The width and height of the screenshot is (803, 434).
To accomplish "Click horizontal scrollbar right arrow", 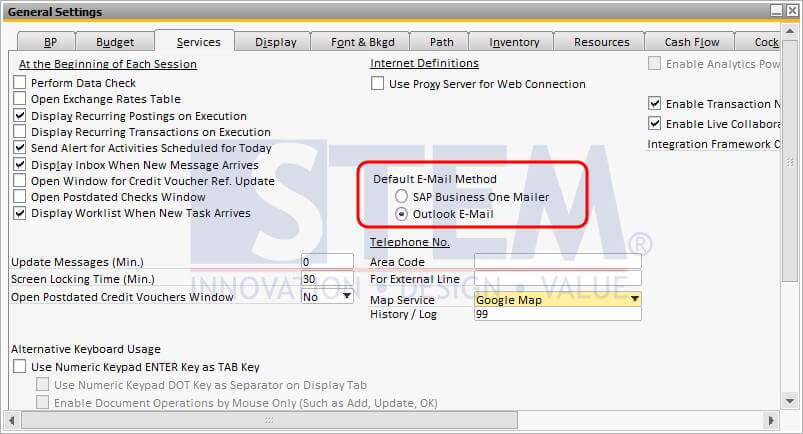I will [x=771, y=420].
